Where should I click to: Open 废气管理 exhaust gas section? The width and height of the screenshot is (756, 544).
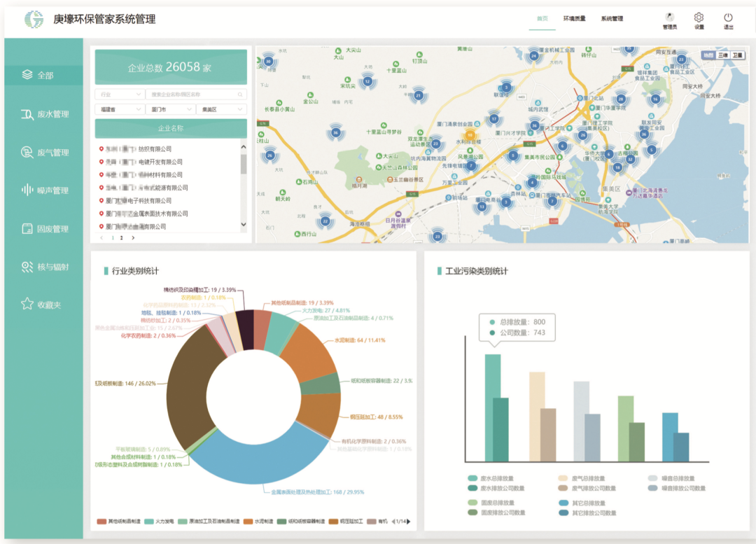point(45,153)
